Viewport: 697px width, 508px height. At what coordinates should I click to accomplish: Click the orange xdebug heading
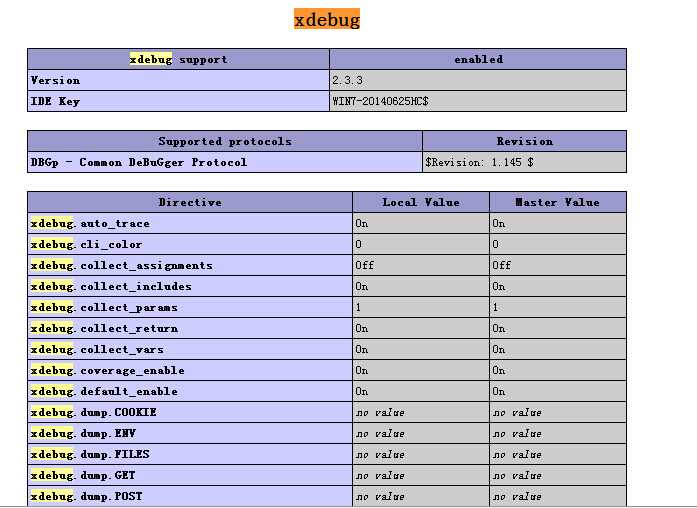pyautogui.click(x=327, y=20)
